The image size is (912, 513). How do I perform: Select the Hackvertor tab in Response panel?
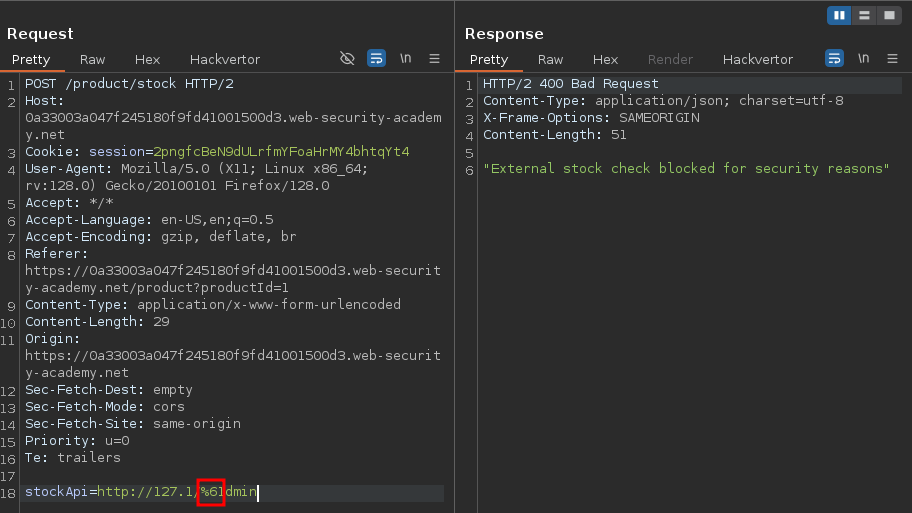point(758,59)
